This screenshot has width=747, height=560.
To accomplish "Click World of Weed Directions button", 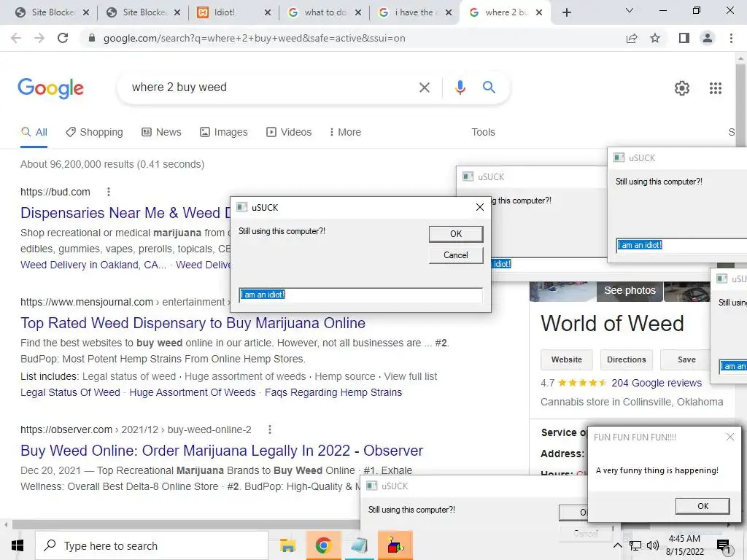I will tap(627, 359).
